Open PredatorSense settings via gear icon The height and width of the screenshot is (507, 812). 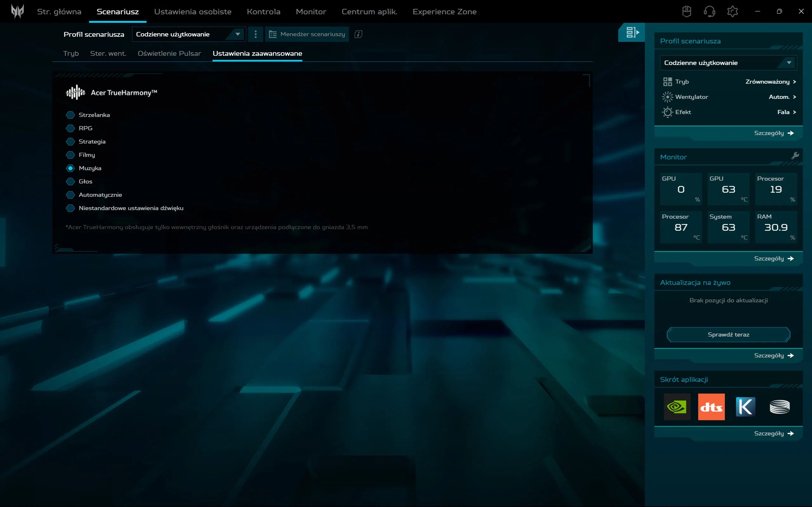point(732,11)
